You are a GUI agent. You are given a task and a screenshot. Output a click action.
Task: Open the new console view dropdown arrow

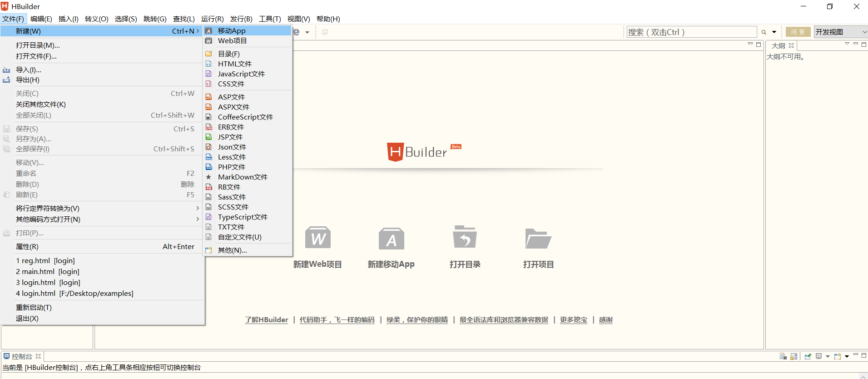847,357
